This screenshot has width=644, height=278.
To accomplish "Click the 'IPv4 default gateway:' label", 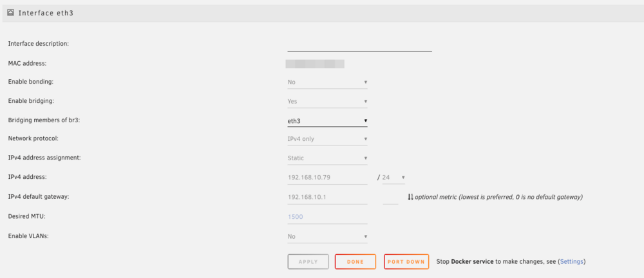I will 39,197.
